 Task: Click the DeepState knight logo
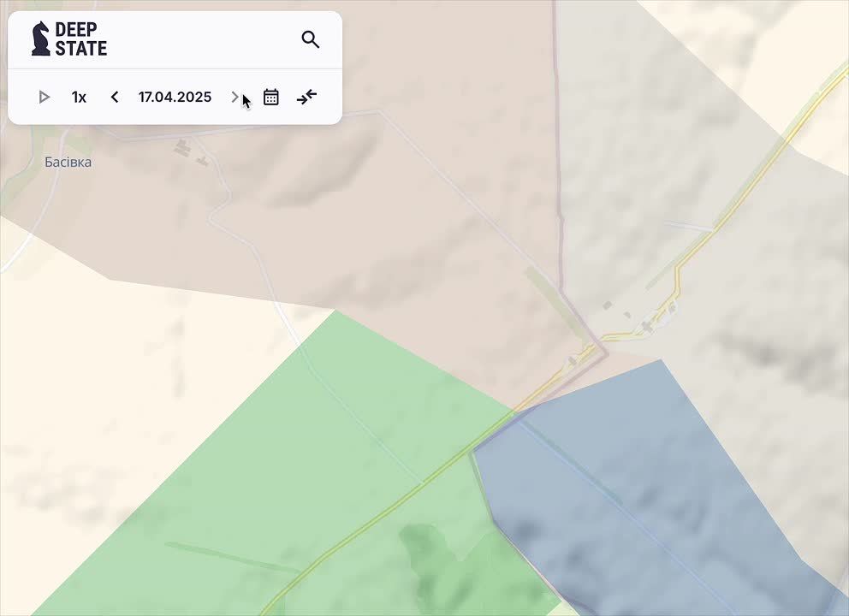click(x=40, y=39)
